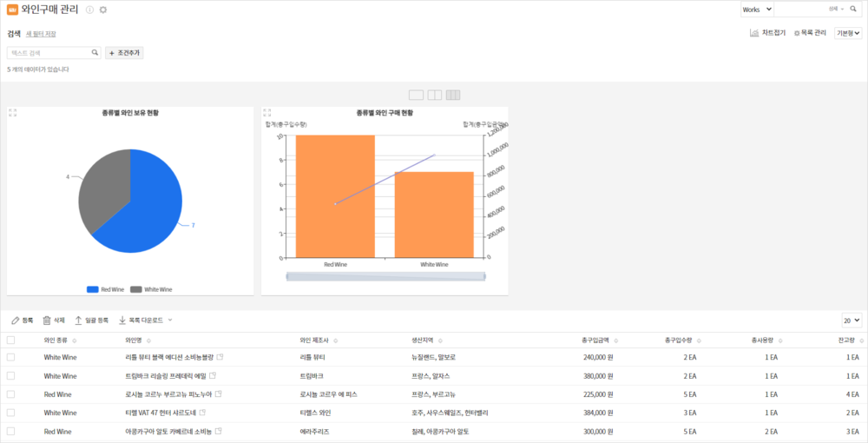
Task: Click the magnifier in the 텍스트 검색 box
Action: pyautogui.click(x=95, y=53)
